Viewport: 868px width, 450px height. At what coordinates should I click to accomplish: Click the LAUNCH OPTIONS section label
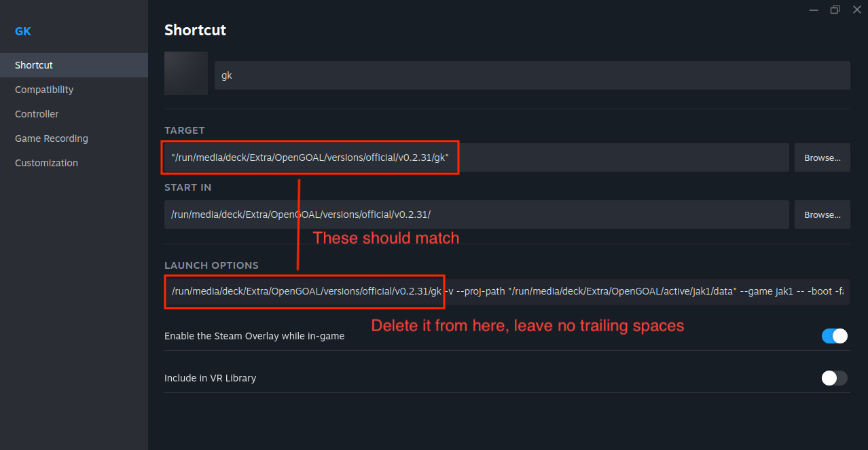(211, 265)
